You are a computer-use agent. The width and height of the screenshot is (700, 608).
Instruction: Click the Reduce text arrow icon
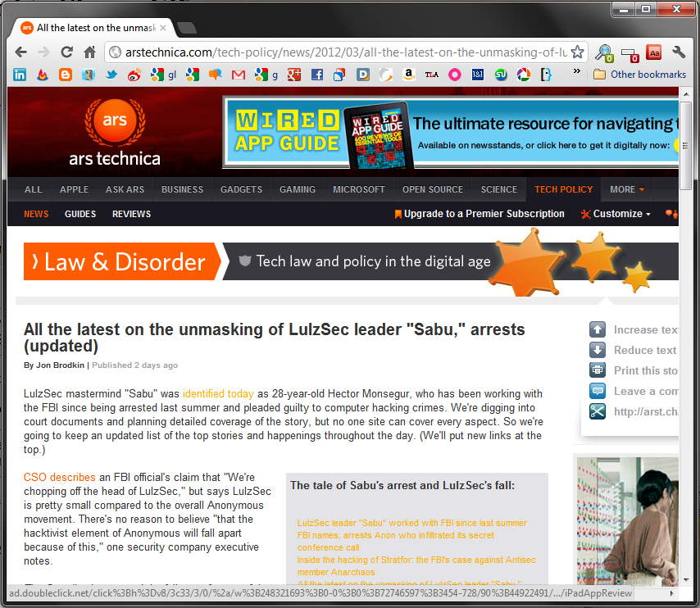click(x=598, y=350)
